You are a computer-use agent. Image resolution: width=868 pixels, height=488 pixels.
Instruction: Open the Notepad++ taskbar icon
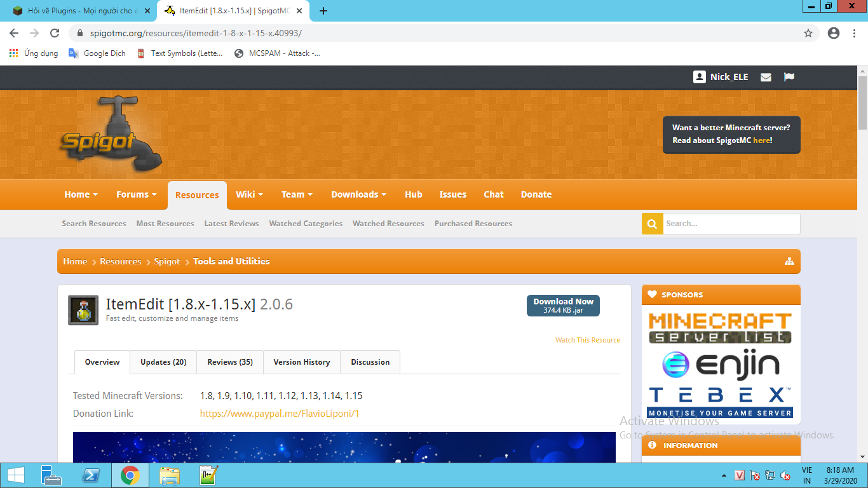(x=209, y=475)
